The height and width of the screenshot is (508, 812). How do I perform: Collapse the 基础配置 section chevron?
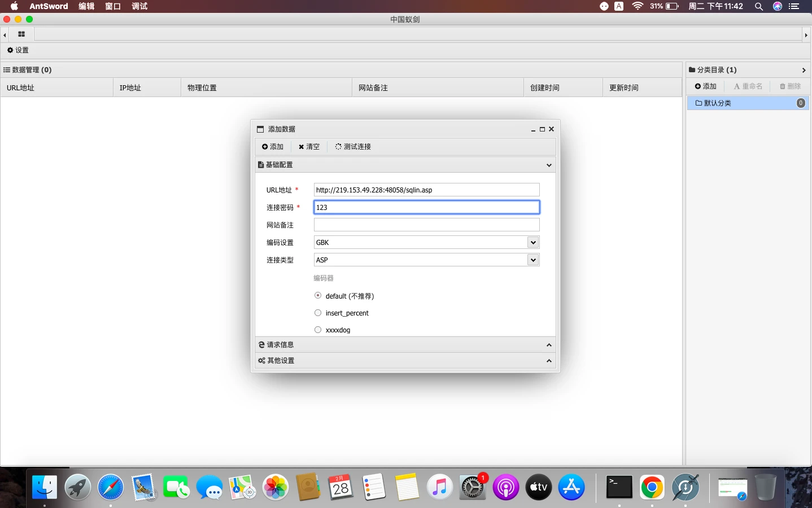pyautogui.click(x=549, y=165)
